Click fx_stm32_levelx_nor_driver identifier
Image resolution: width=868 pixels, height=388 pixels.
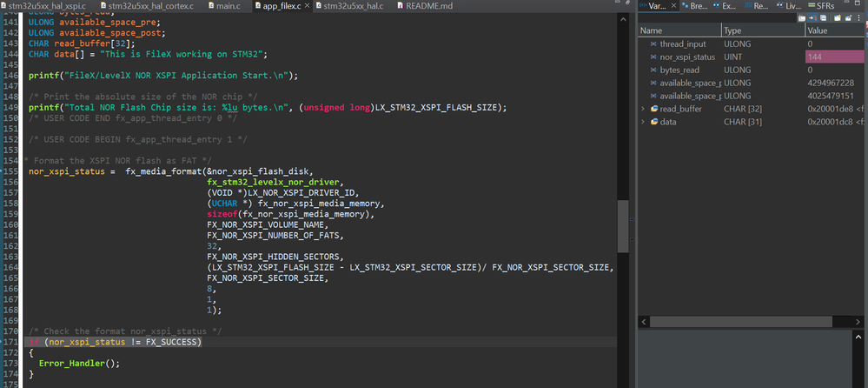pyautogui.click(x=275, y=182)
